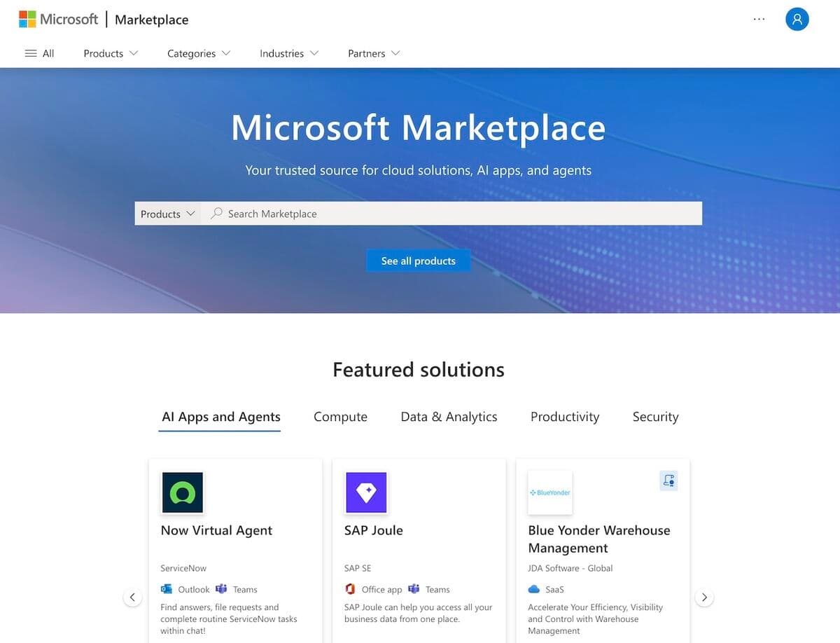This screenshot has height=643, width=840.
Task: Click the badge icon on Blue Yonder card
Action: tap(668, 480)
